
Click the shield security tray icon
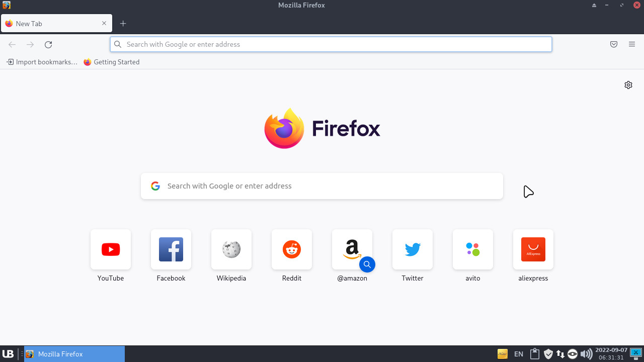(x=548, y=354)
